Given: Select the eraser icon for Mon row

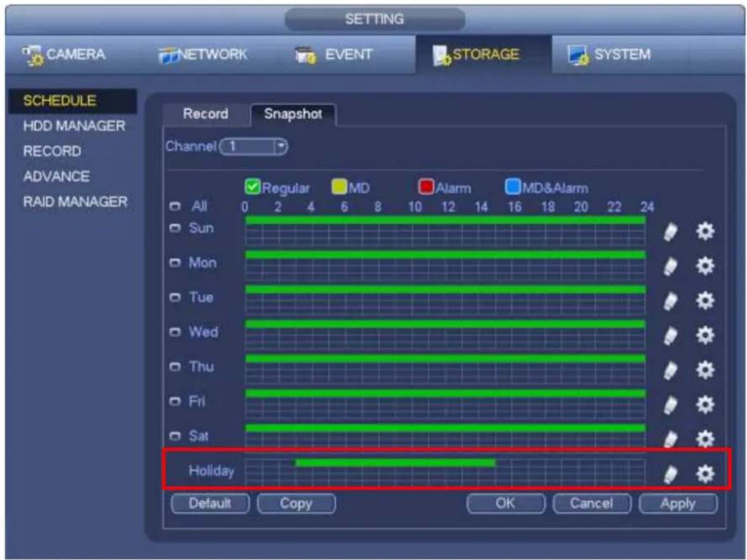Looking at the screenshot, I should click(x=670, y=266).
